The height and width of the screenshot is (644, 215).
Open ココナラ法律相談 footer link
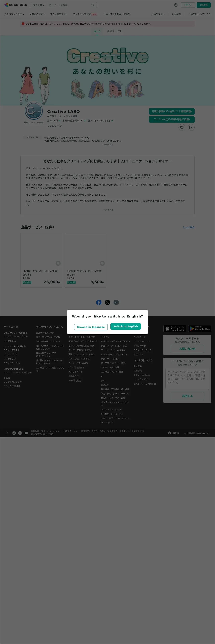click(12, 386)
